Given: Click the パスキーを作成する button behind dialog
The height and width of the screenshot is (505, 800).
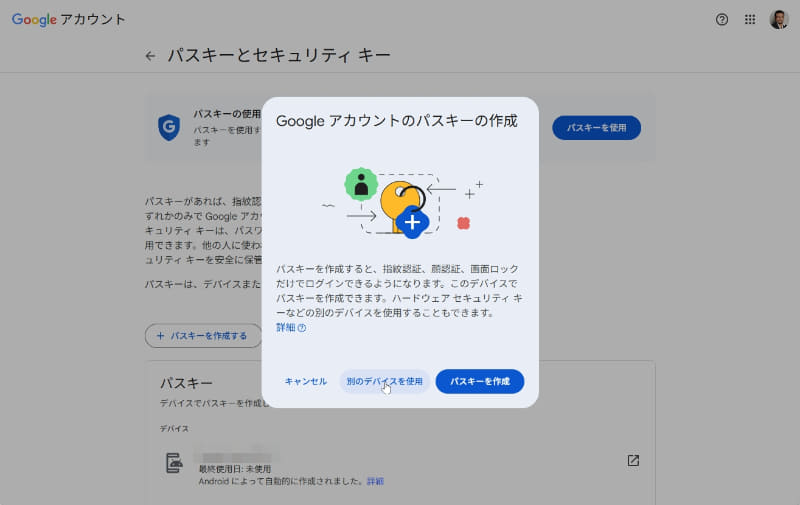Looking at the screenshot, I should (x=203, y=336).
